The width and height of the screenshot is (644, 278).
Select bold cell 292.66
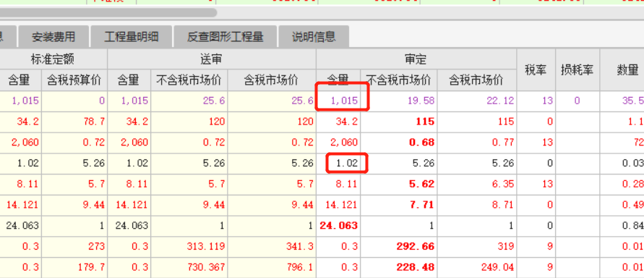click(x=398, y=247)
